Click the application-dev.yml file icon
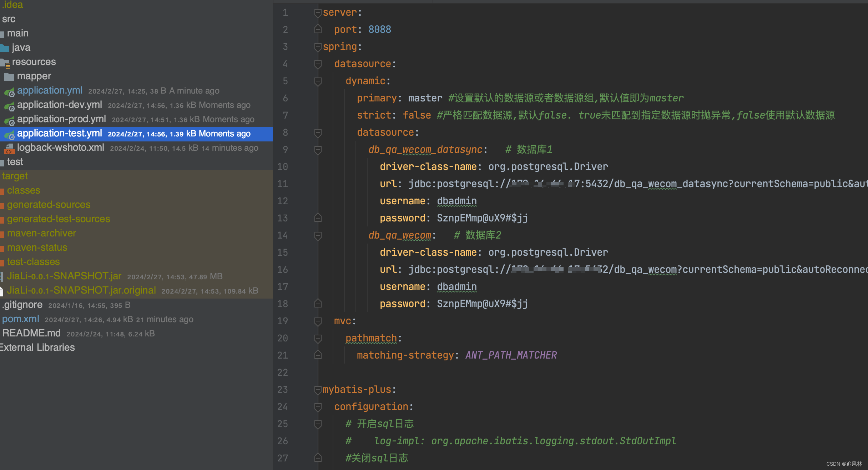868x470 pixels. click(x=9, y=106)
